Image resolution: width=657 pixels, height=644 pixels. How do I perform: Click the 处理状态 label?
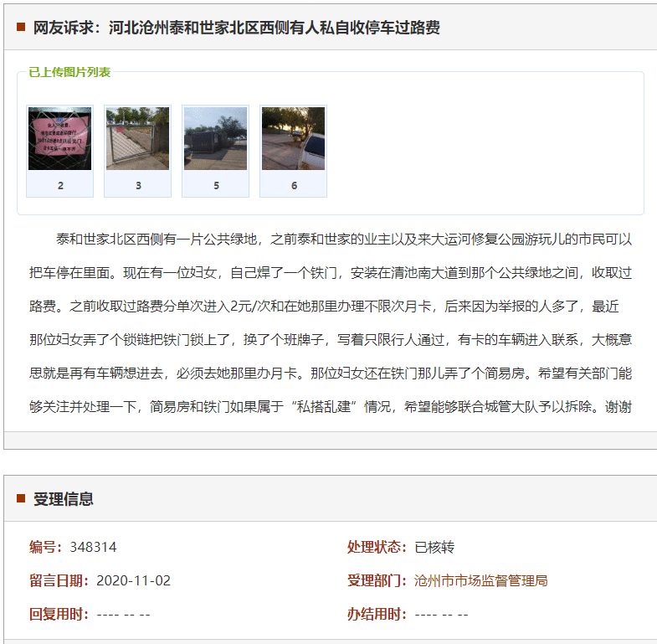point(377,547)
